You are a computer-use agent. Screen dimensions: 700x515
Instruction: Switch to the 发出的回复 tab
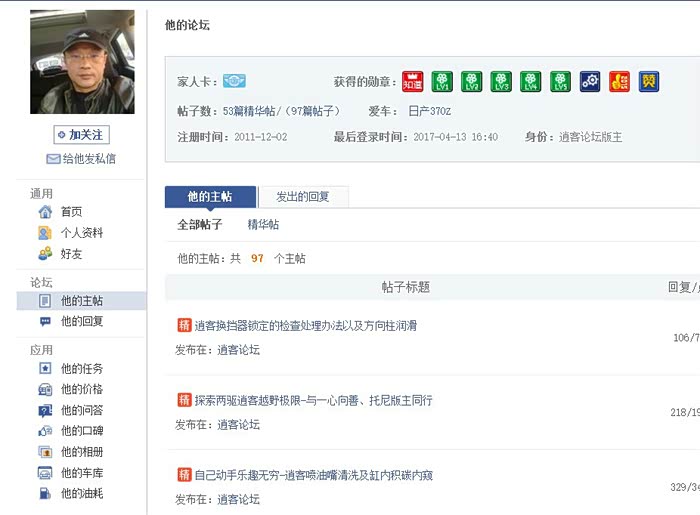click(303, 197)
